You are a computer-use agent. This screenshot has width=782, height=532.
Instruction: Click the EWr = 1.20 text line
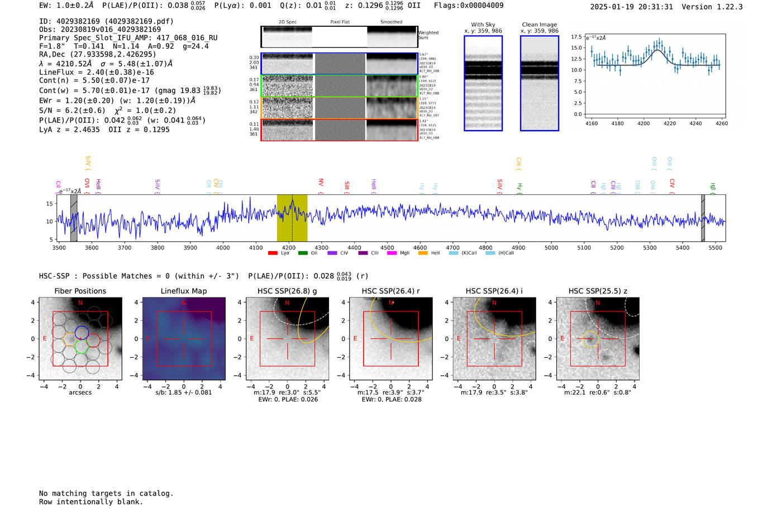117,101
